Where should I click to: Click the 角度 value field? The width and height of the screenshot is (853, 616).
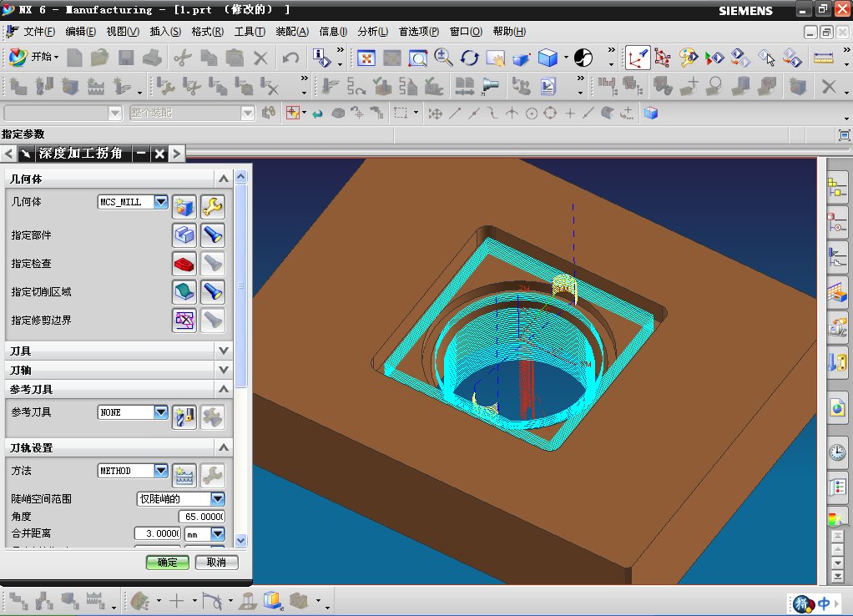pyautogui.click(x=202, y=517)
